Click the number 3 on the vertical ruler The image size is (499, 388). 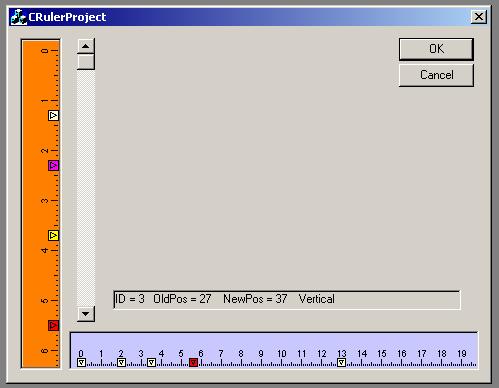(45, 201)
